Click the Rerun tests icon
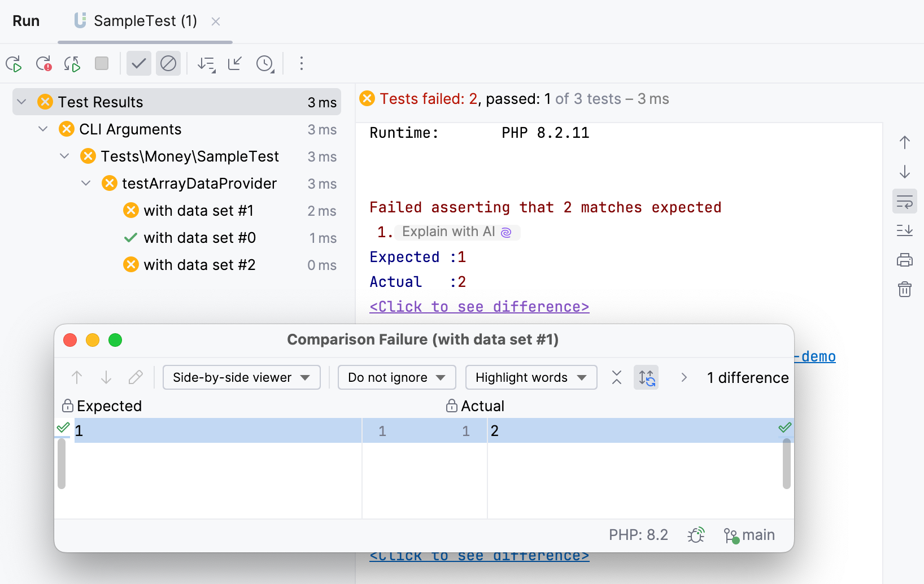The image size is (924, 584). (x=14, y=64)
